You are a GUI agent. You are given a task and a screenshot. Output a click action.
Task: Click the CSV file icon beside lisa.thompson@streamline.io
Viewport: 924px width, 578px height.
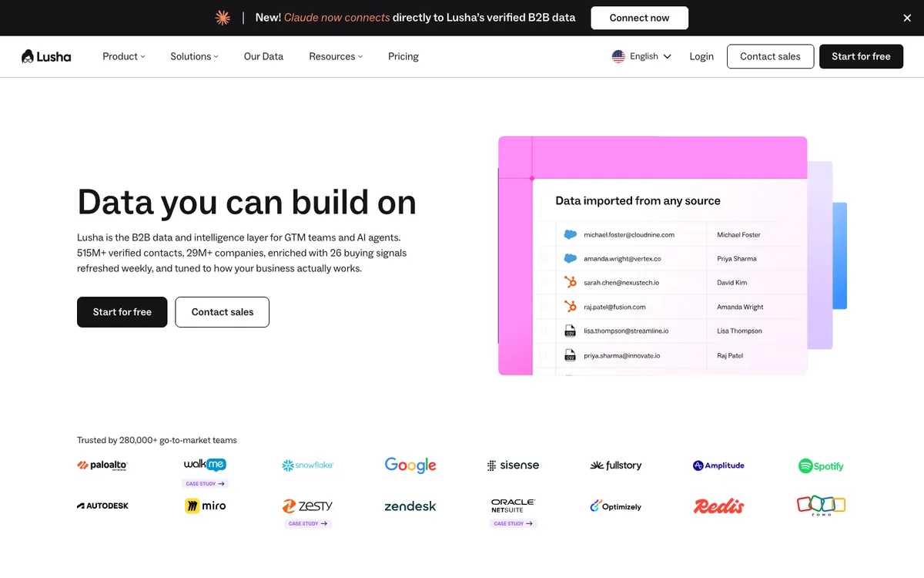(571, 331)
